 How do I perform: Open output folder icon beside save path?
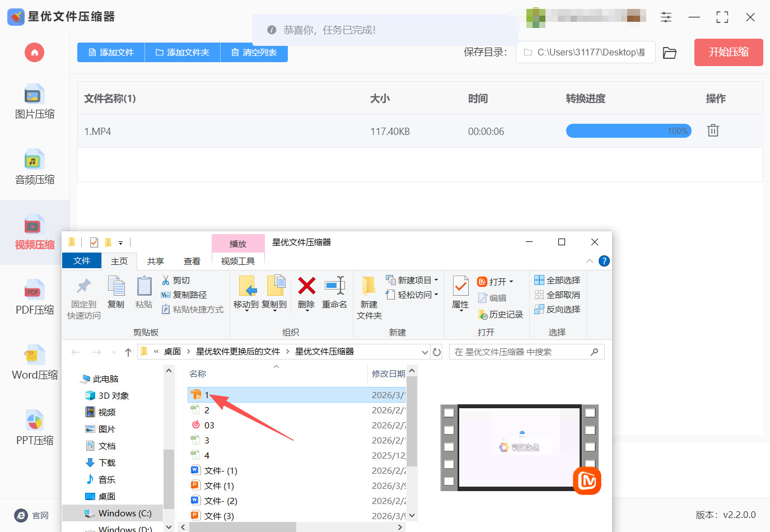[x=670, y=53]
